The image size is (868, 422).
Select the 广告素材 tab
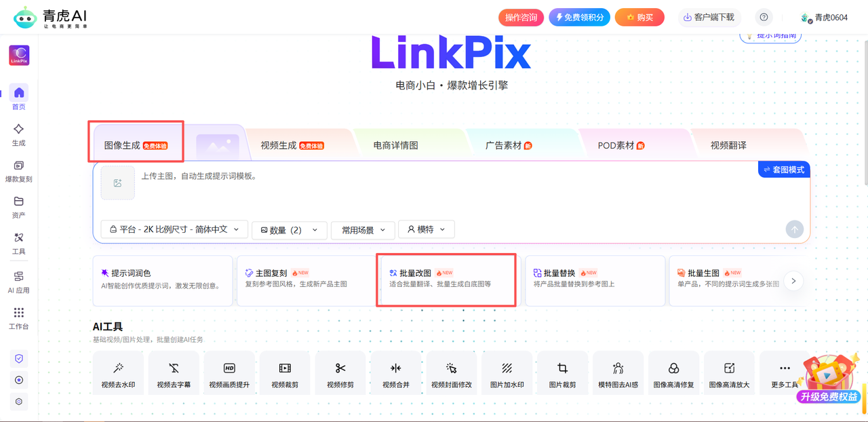(x=509, y=145)
